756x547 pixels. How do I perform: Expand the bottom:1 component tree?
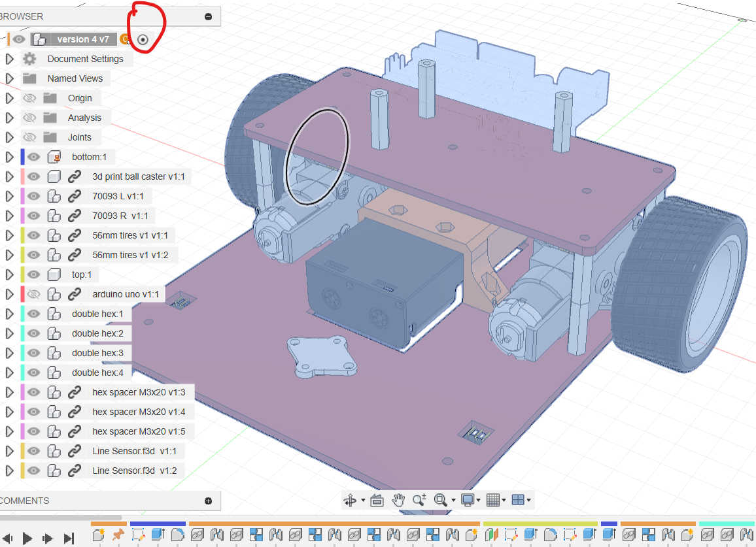[9, 157]
